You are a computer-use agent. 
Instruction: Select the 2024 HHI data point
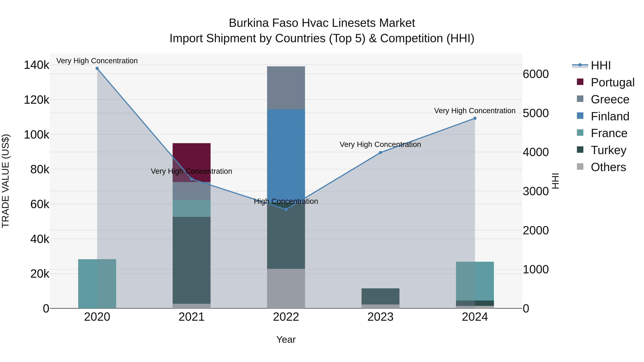[x=475, y=118]
